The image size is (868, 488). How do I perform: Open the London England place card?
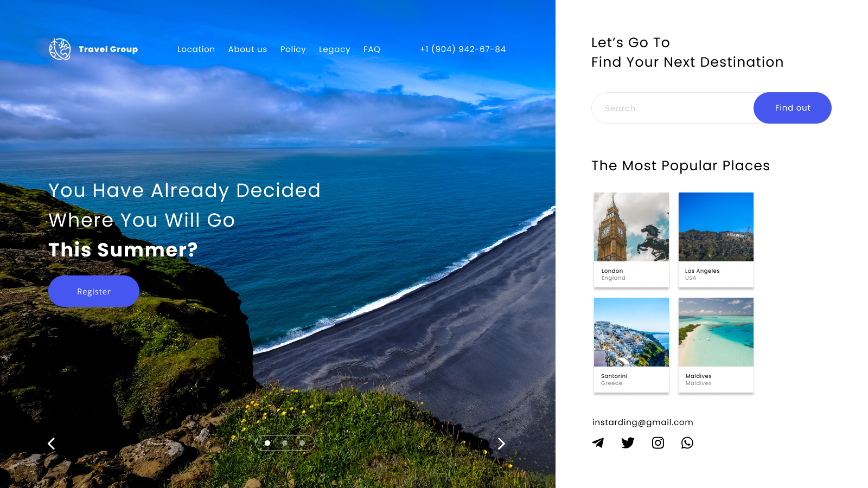pos(631,240)
